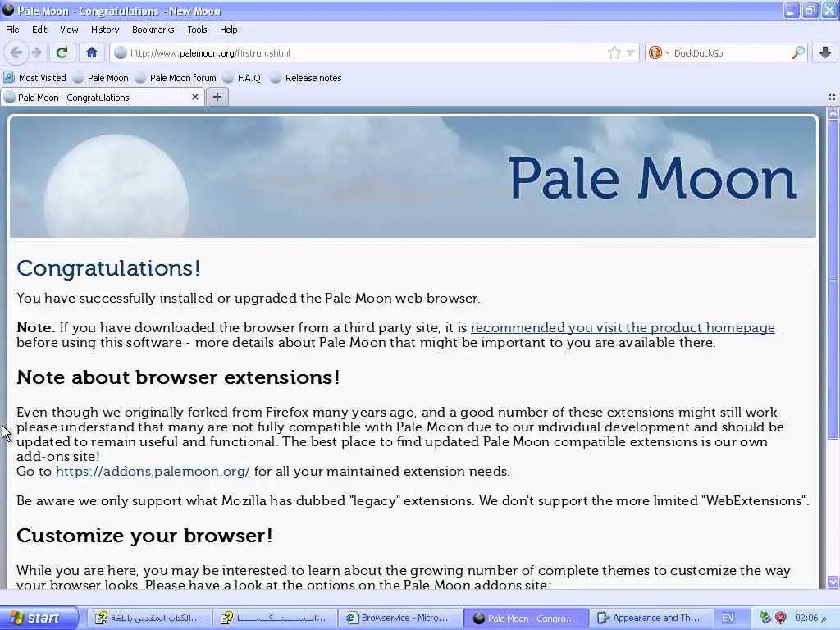This screenshot has height=630, width=840.
Task: Click the search magnifier icon
Action: point(797,52)
